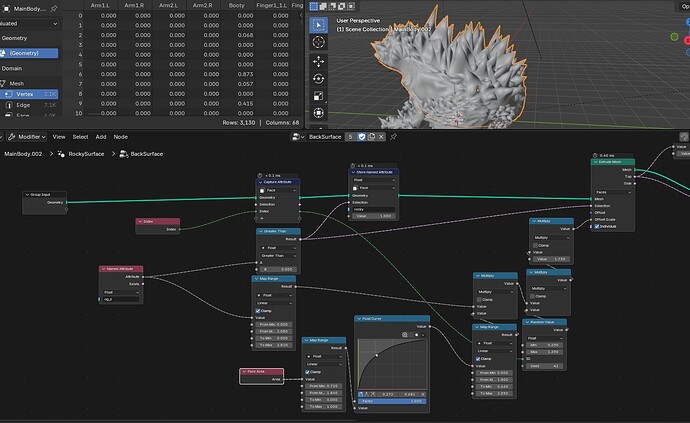Uncheck Individual in Extrude Mesh node
690x423 pixels.
pyautogui.click(x=597, y=227)
